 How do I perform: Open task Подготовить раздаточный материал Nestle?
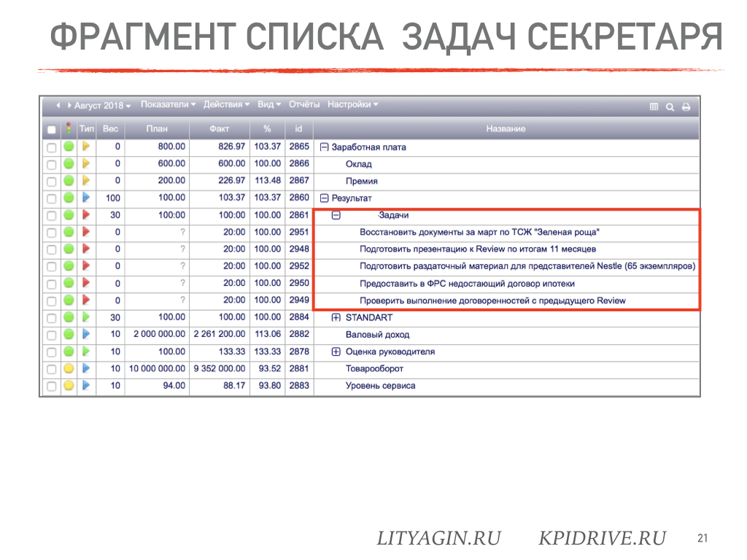527,266
